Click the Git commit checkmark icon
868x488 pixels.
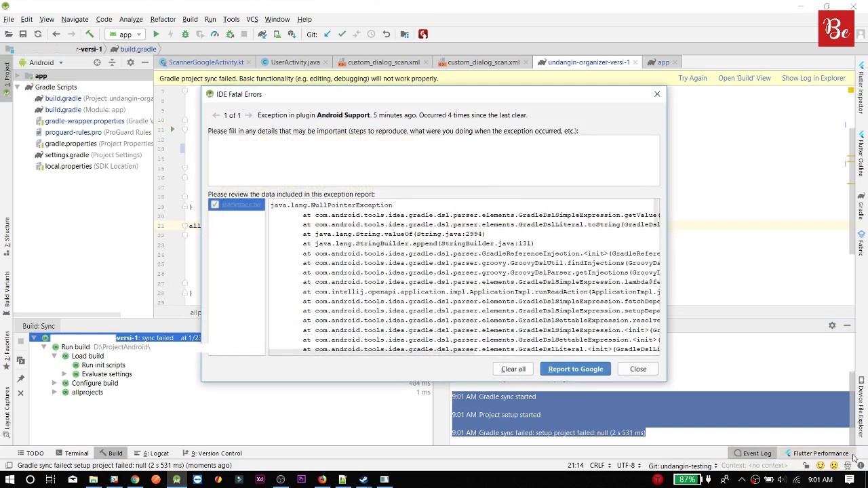tap(342, 34)
